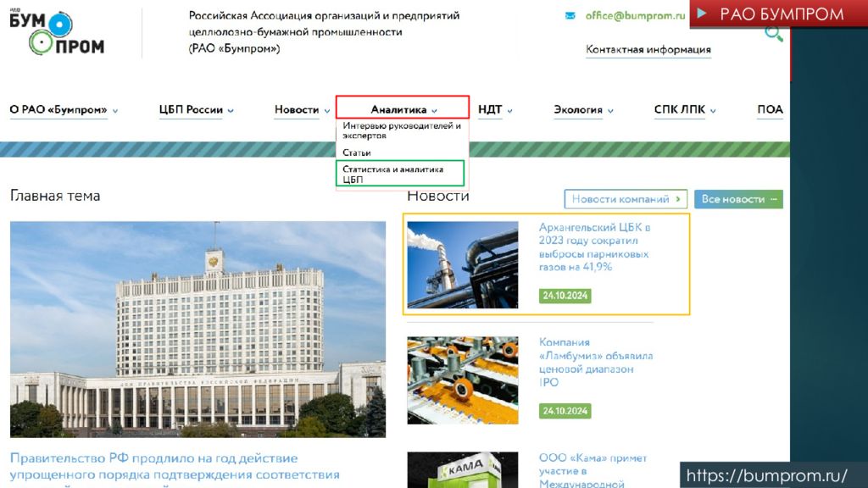Select Интервью руководителей и экспертов submenu entry
The image size is (868, 488).
click(x=402, y=130)
